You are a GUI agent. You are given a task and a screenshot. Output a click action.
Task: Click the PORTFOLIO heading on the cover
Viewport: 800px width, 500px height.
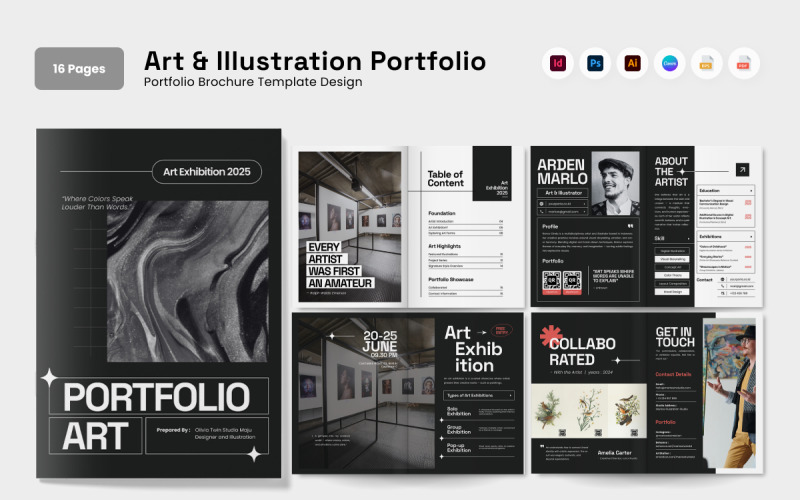coord(157,396)
